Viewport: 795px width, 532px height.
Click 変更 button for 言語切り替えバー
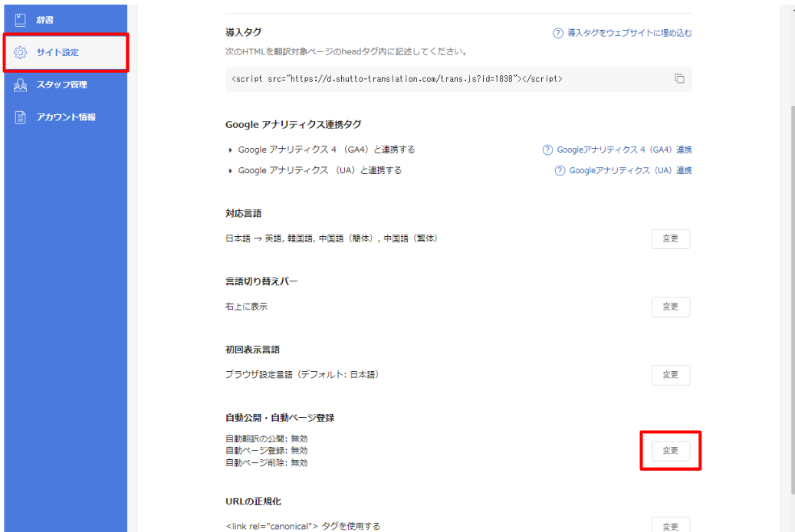[x=670, y=307]
